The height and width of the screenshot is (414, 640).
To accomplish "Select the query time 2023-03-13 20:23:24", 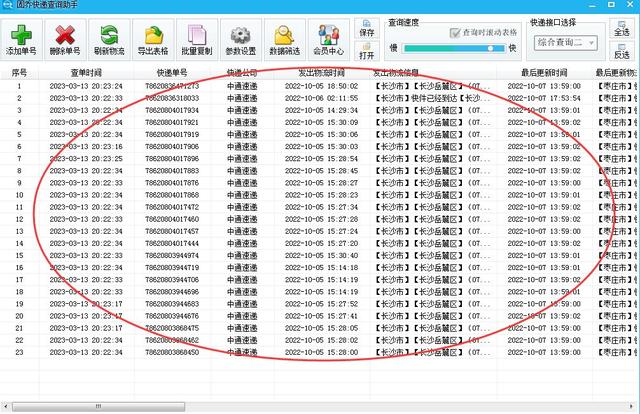I will (x=86, y=86).
